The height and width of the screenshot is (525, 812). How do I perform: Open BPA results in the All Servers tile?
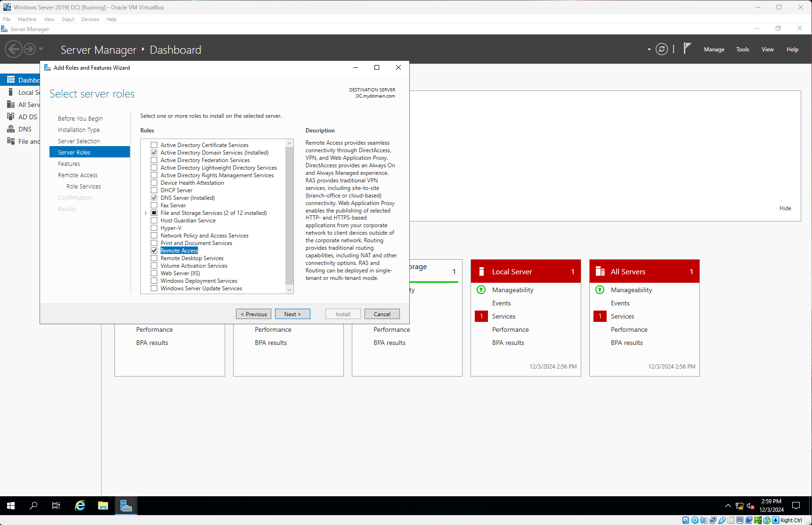627,343
